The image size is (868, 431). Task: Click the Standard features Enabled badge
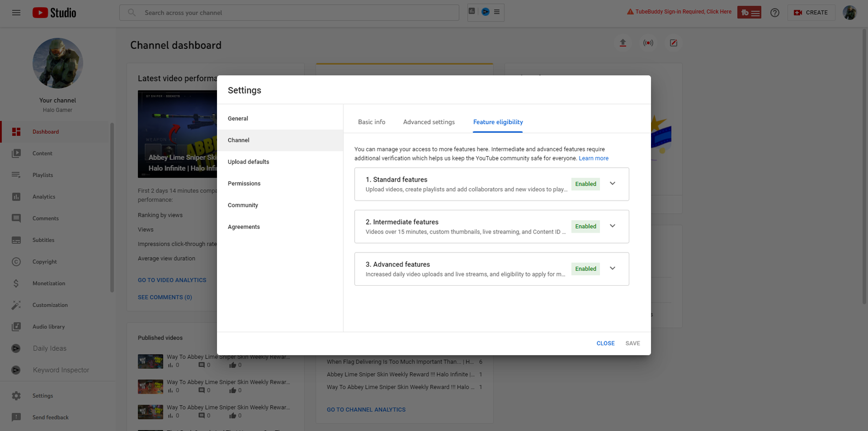click(x=585, y=184)
